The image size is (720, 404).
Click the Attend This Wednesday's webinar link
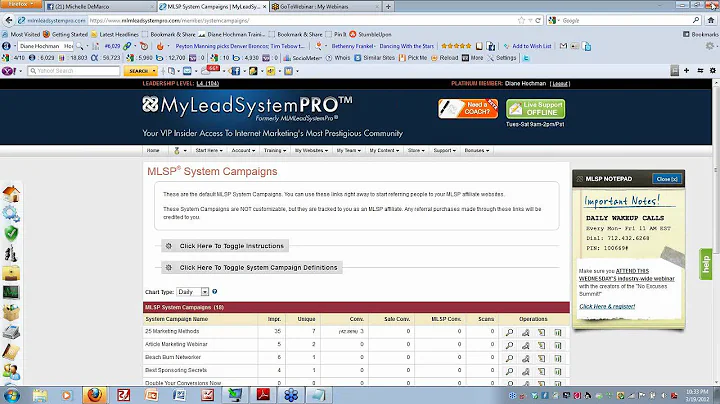[626, 275]
